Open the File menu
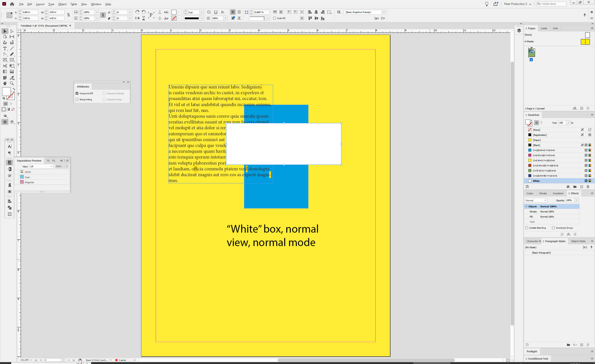Image resolution: width=595 pixels, height=364 pixels. point(21,4)
